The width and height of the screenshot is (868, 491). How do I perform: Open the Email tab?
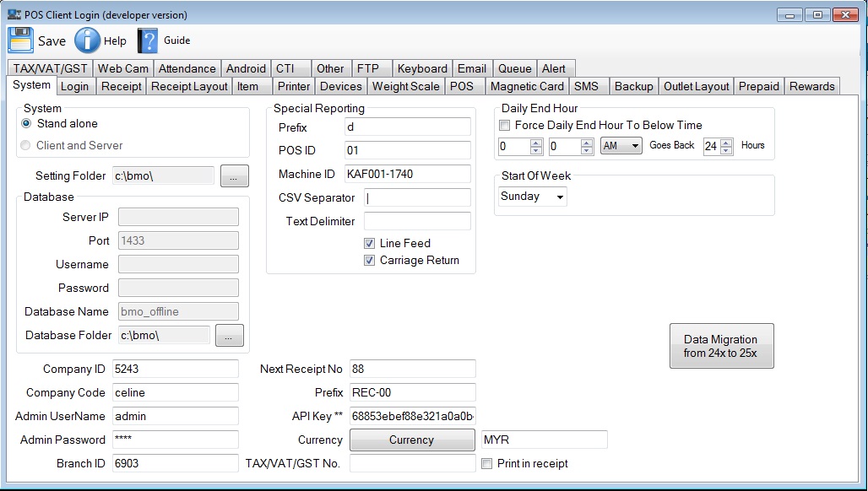(x=472, y=68)
